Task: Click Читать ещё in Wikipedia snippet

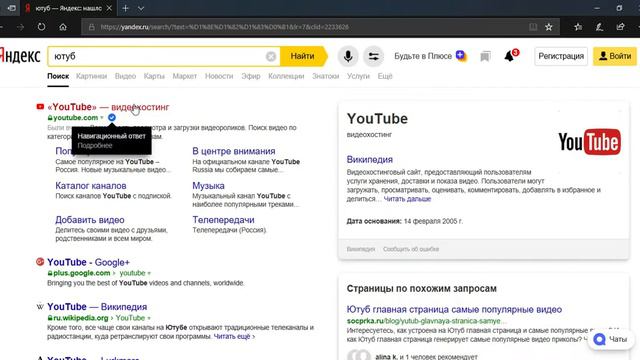Action: (x=234, y=337)
